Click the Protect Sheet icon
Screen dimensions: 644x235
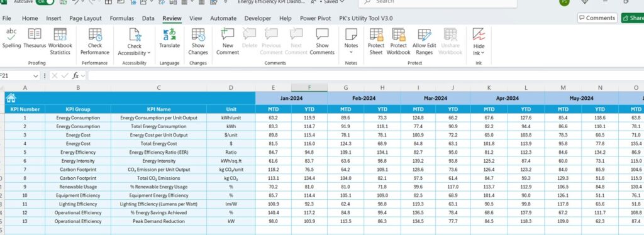[x=376, y=35]
